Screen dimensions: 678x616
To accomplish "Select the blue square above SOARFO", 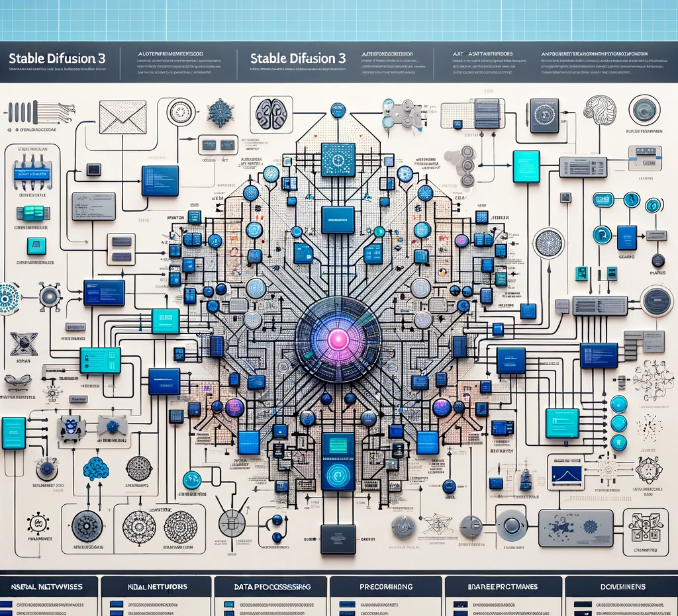I will [x=627, y=238].
